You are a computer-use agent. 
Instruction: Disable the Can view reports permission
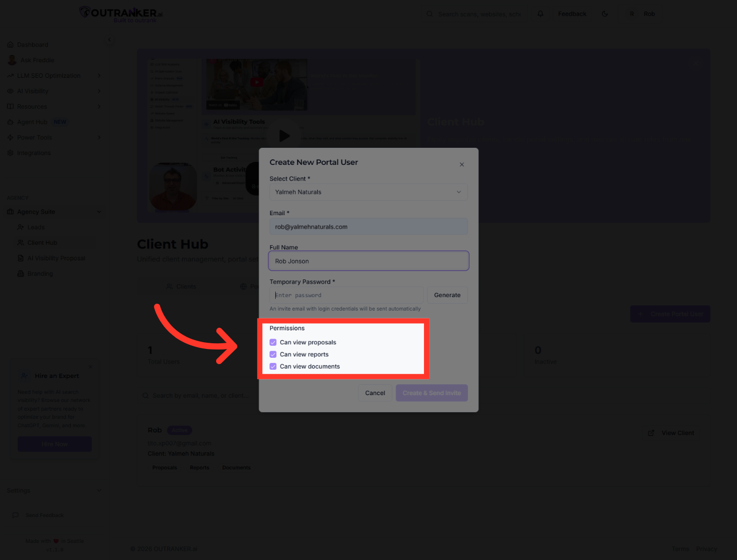pyautogui.click(x=273, y=354)
